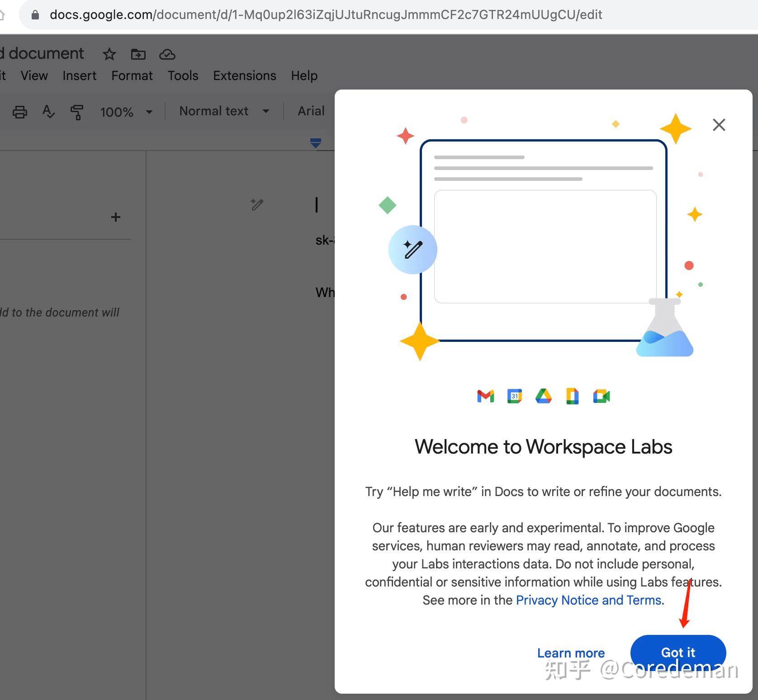Open the Extensions menu
Image resolution: width=758 pixels, height=700 pixels.
click(244, 76)
